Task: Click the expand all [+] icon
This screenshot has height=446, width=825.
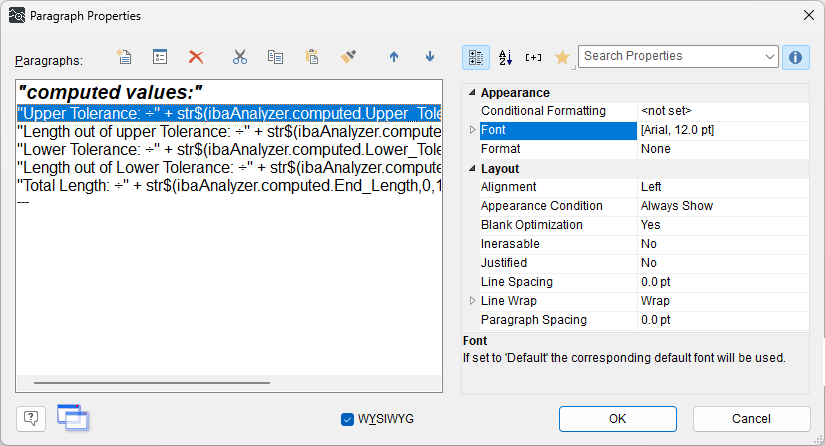Action: tap(534, 57)
